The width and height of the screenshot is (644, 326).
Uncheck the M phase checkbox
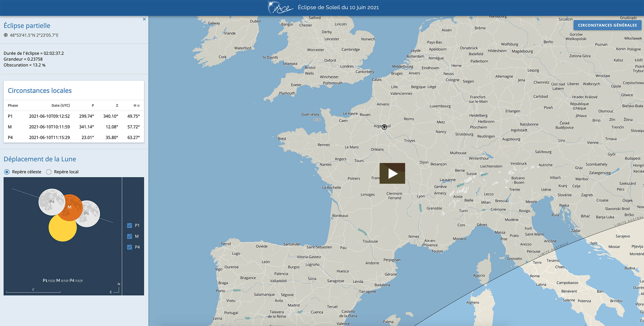point(130,236)
